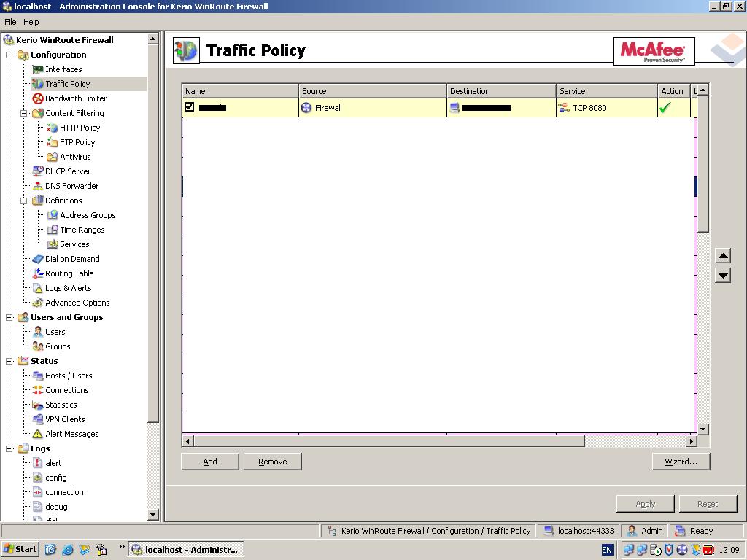Click the horizontal scrollbar thumb of rules table

coord(389,441)
